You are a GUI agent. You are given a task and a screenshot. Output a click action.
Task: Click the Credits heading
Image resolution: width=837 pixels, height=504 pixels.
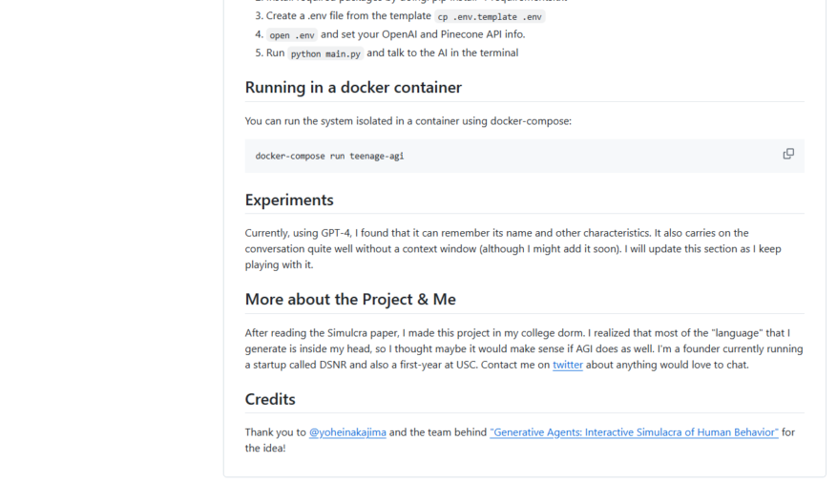[270, 399]
